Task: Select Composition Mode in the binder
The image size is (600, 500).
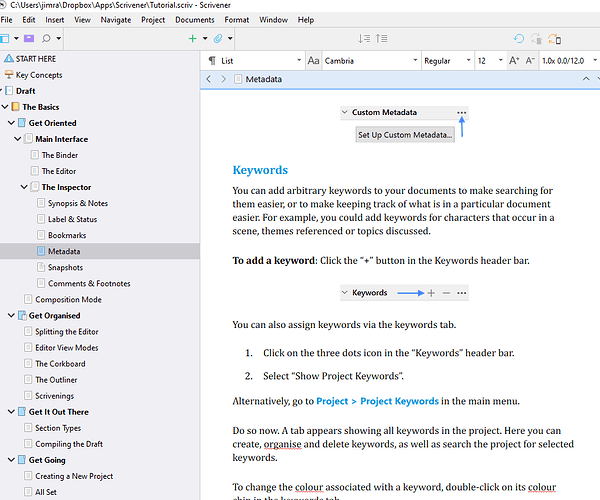Action: point(68,299)
